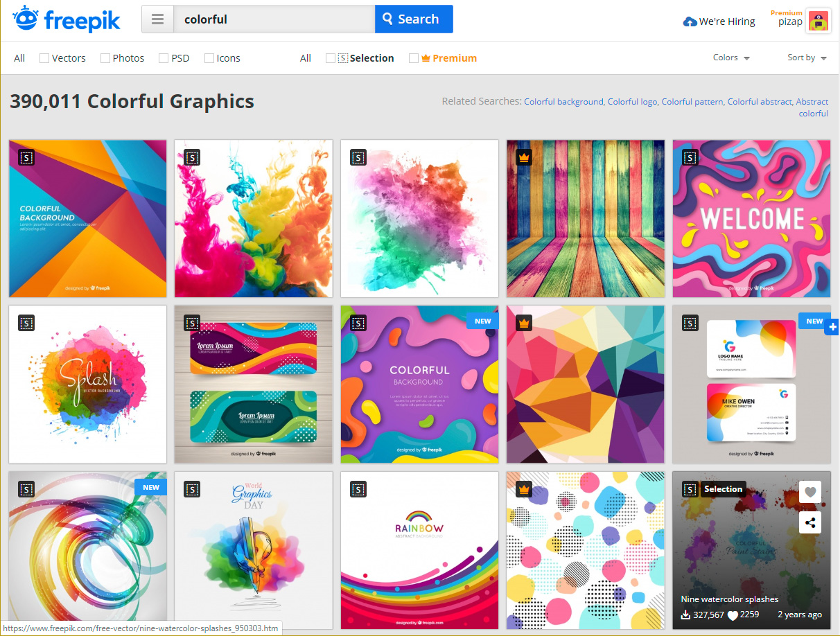Open Abstract colorful related search
Viewport: 840px width, 636px height.
pos(812,107)
